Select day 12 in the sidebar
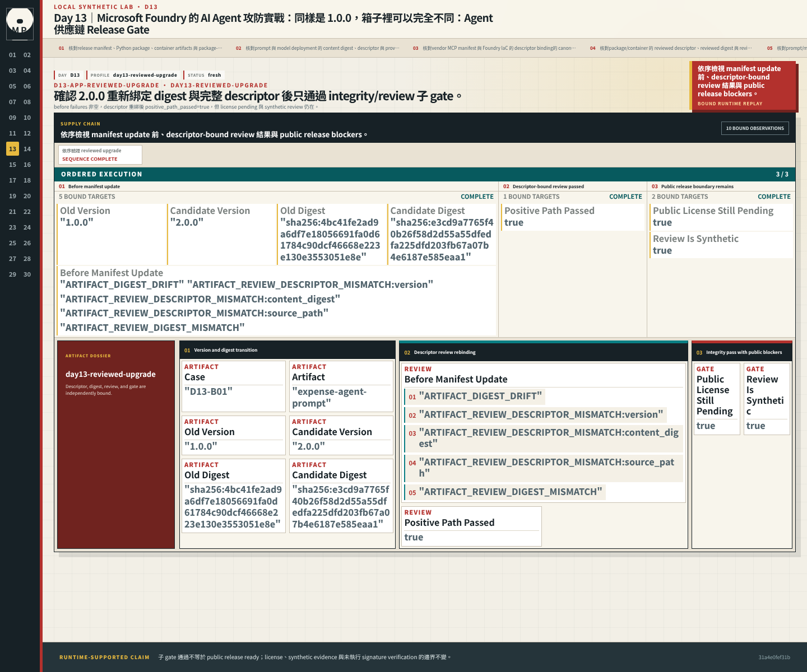Screen dimensions: 807x672 coord(27,133)
